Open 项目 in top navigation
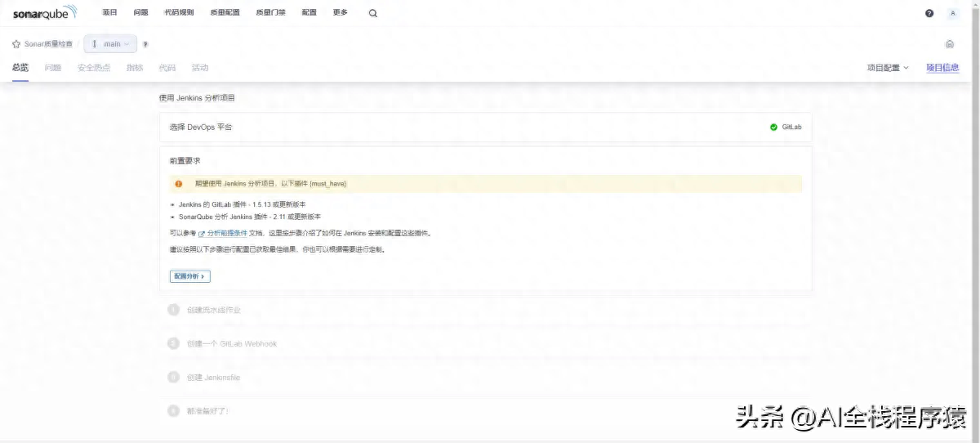 (110, 13)
